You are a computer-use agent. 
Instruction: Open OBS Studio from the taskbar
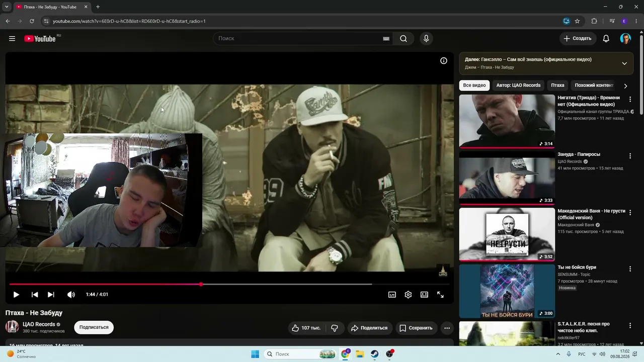(389, 354)
